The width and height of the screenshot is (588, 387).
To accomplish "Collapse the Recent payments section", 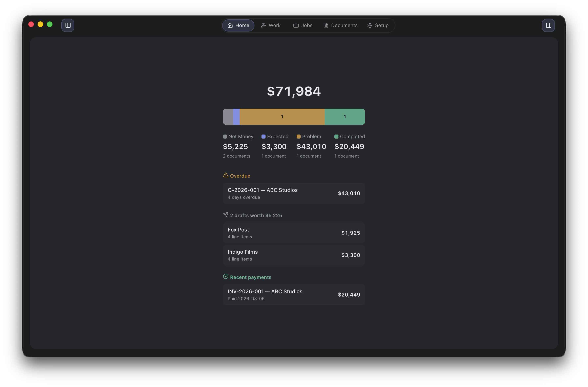I will point(247,277).
